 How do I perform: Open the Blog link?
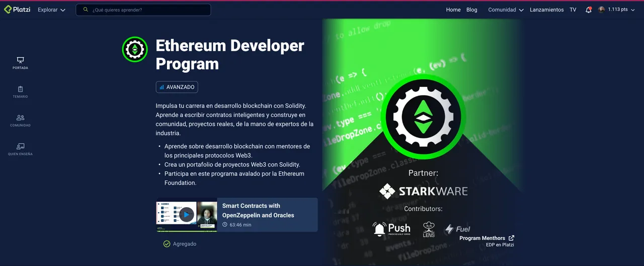coord(471,10)
